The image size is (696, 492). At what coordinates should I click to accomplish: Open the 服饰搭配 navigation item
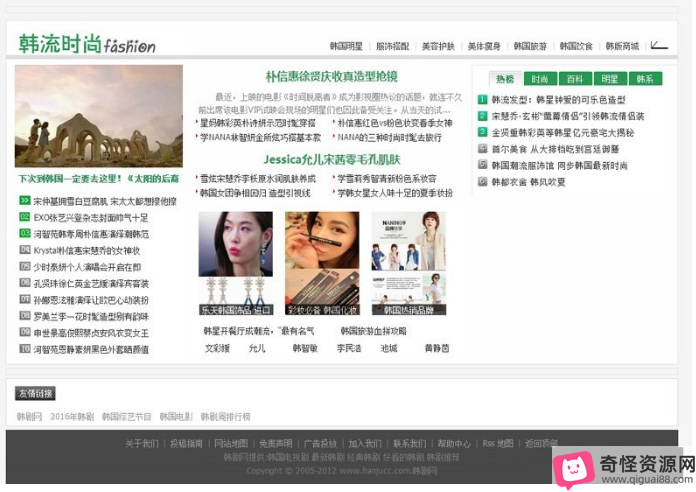(x=392, y=46)
